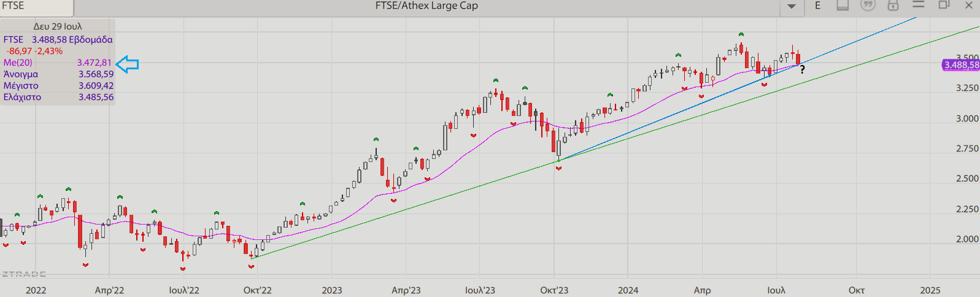
Task: Click the 'Οκτ' 2024 label on the time axis
Action: point(857,290)
